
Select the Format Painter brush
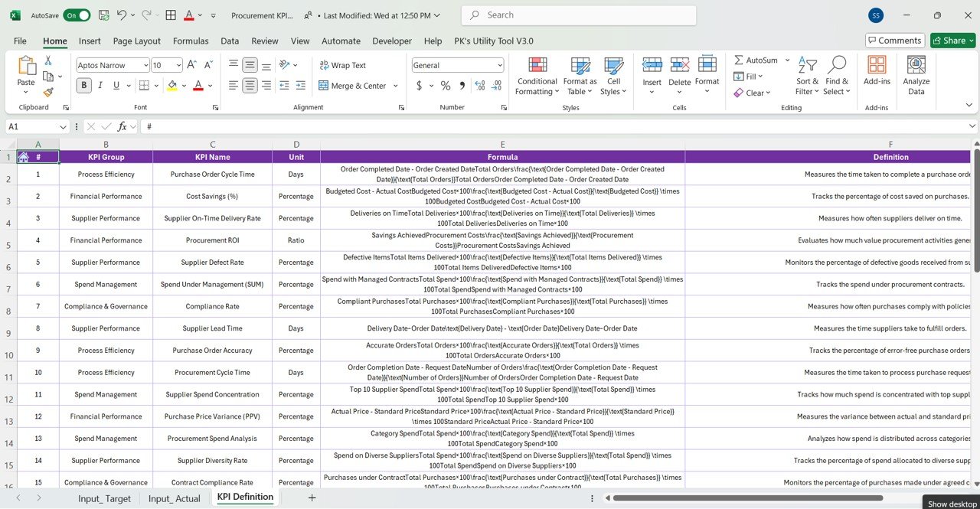(x=48, y=92)
